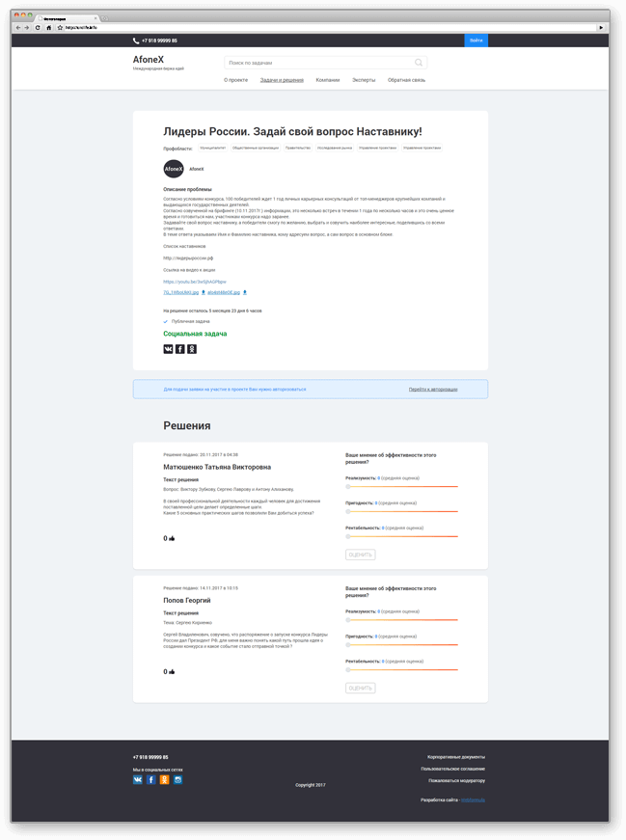Share task via VK icon

(x=168, y=349)
